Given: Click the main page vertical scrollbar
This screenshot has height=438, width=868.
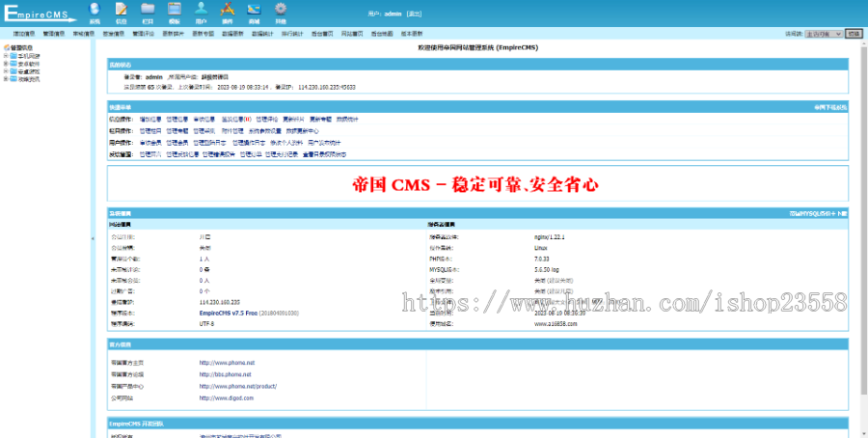Looking at the screenshot, I should pos(864,222).
